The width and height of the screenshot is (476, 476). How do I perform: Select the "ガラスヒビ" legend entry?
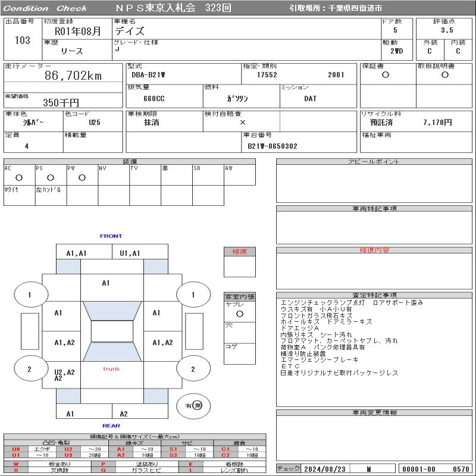146,470
